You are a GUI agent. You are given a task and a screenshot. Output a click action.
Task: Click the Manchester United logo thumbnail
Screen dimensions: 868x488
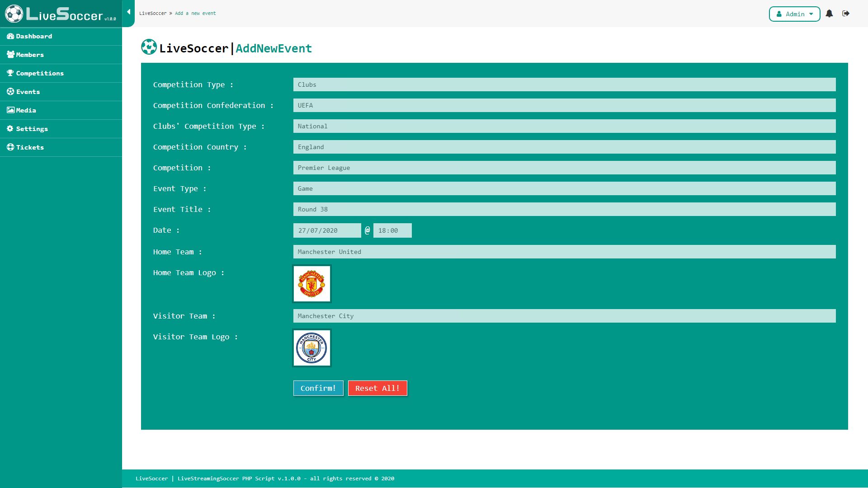pyautogui.click(x=311, y=284)
